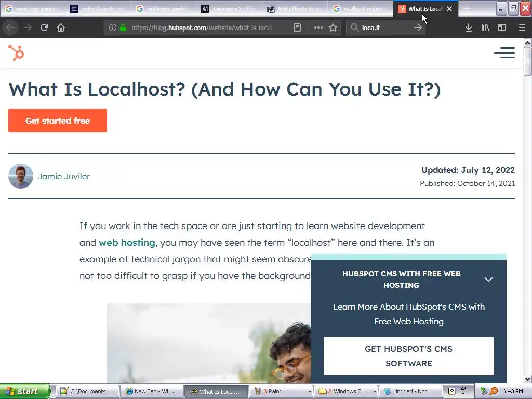Click the orange magnifier tray icon
Viewport: 532px width, 399px height.
coord(494,391)
